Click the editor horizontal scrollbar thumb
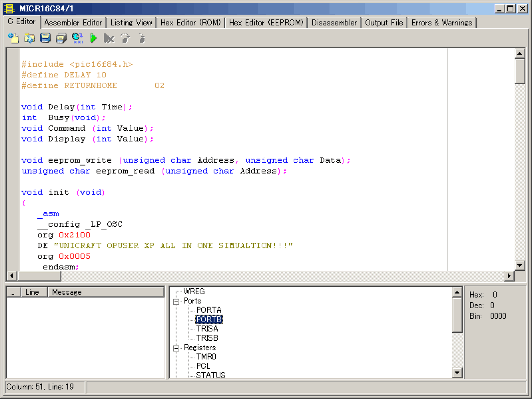Screen dimensions: 532x399 [x=39, y=276]
